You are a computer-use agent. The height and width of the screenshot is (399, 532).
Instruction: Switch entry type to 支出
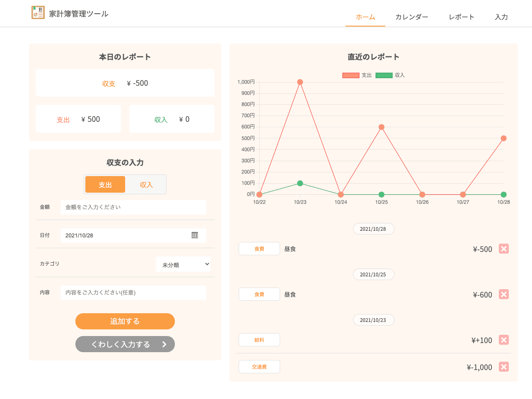pos(105,185)
